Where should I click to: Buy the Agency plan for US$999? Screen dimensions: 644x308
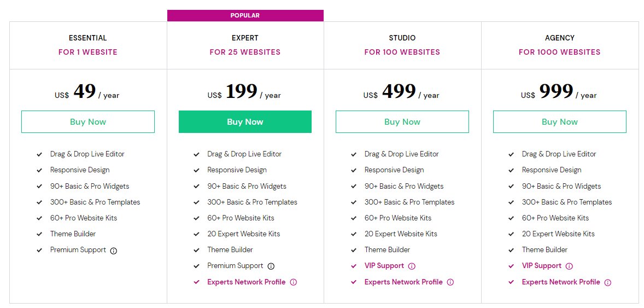pyautogui.click(x=560, y=121)
